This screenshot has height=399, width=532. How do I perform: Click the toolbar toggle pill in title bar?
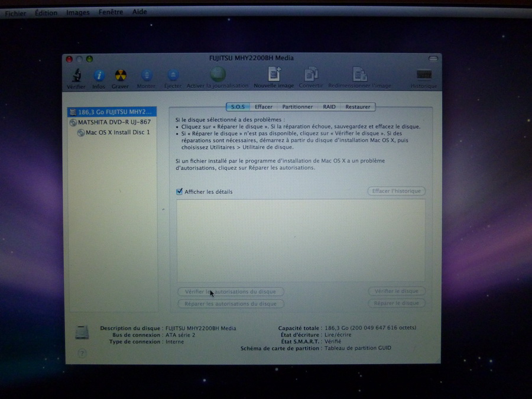(x=433, y=59)
